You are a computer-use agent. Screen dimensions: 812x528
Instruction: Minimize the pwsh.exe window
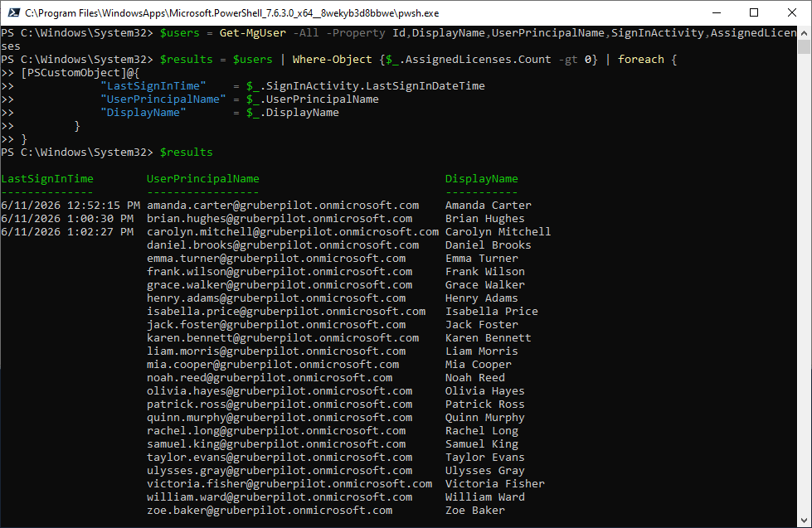click(x=717, y=13)
